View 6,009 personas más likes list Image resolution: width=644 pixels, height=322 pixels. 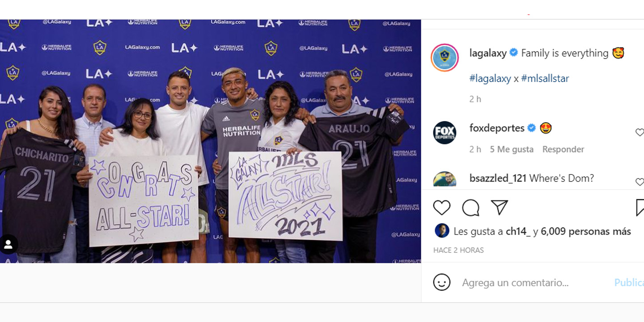586,231
